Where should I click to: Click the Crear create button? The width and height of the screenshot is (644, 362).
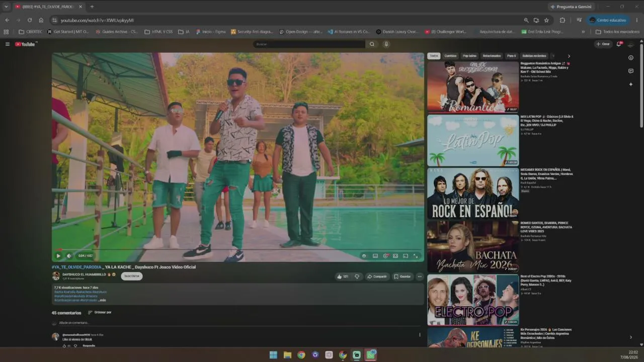(x=603, y=44)
